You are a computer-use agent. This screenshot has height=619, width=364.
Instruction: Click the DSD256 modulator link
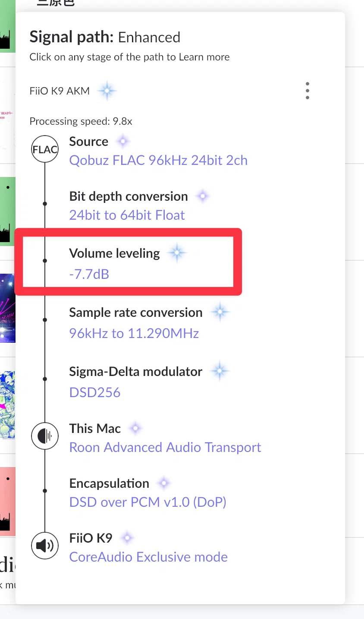[95, 392]
